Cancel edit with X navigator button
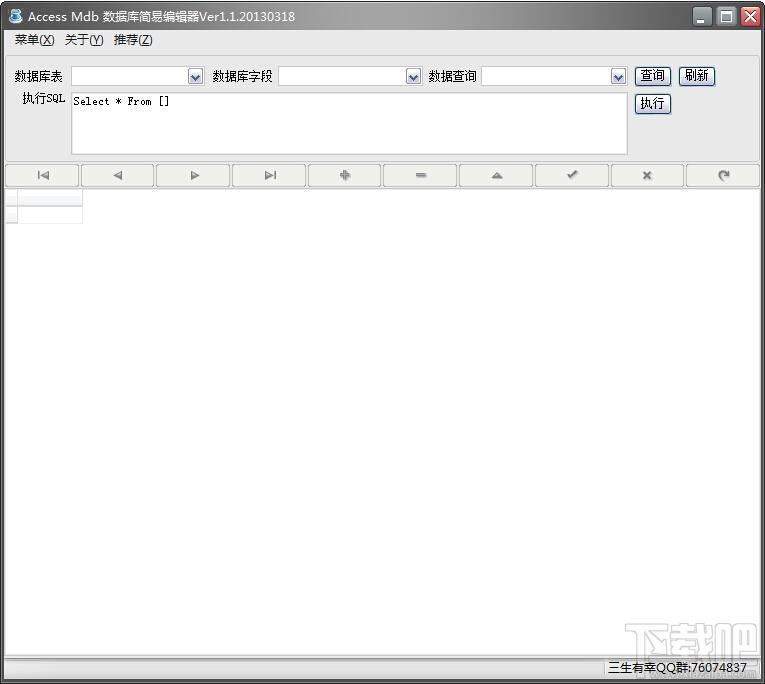Viewport: 765px width, 684px height. tap(647, 176)
